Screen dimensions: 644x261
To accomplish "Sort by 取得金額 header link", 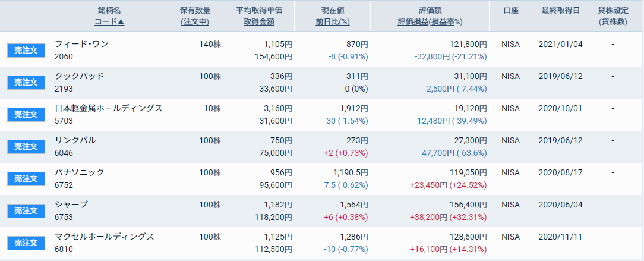I will 259,22.
